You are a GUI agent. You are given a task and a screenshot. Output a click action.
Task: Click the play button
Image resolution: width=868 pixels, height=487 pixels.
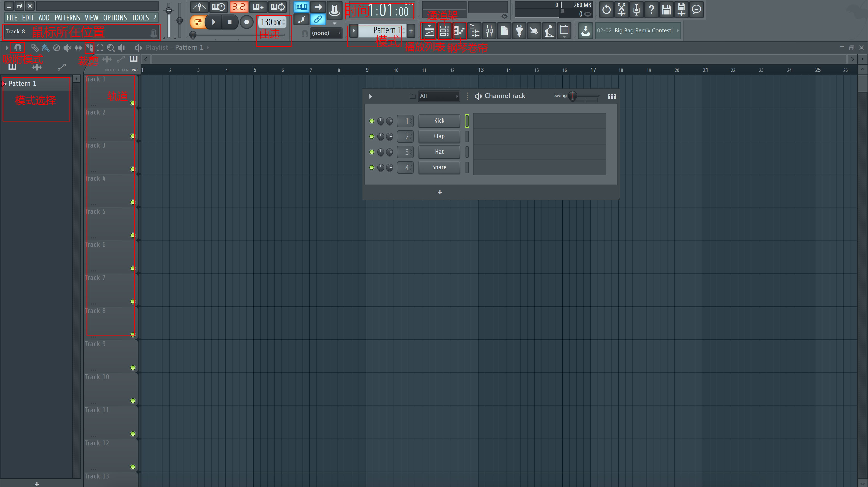pyautogui.click(x=213, y=22)
